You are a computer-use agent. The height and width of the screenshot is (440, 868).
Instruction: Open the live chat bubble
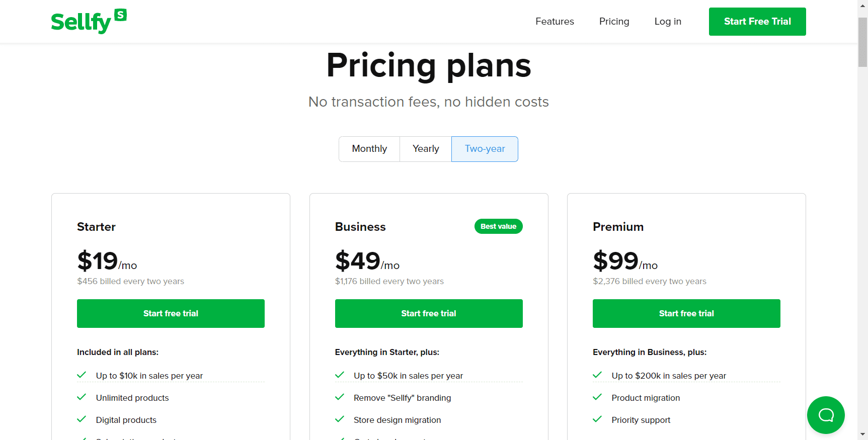pyautogui.click(x=826, y=415)
